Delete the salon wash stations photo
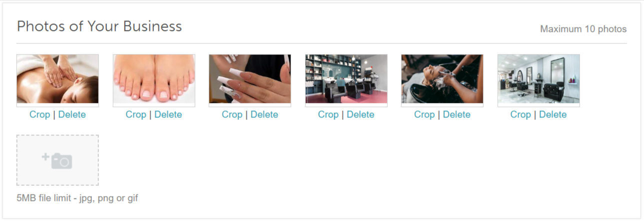 (x=360, y=114)
